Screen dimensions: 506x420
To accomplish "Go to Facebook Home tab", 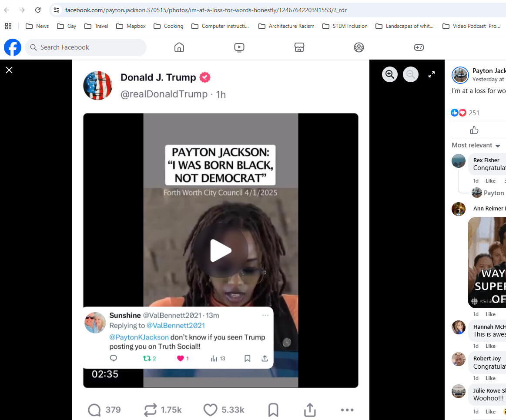I will click(x=179, y=47).
